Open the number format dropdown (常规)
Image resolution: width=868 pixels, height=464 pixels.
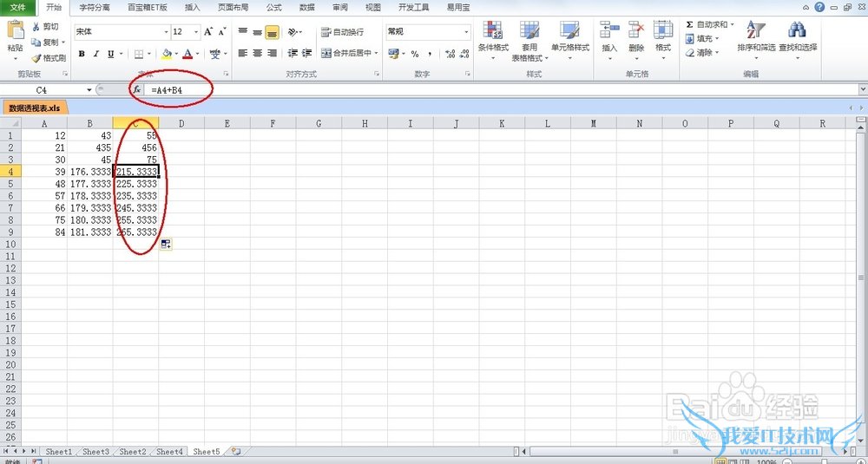tap(466, 32)
